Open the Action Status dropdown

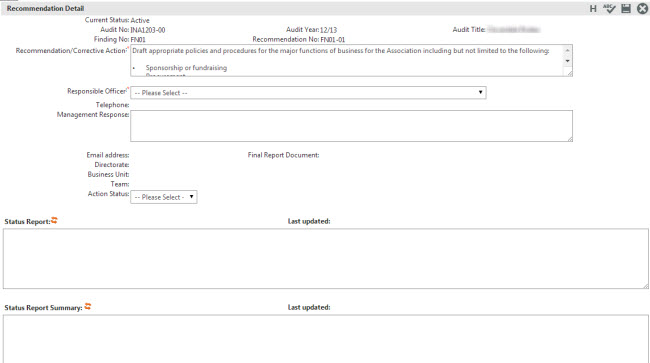tap(164, 197)
